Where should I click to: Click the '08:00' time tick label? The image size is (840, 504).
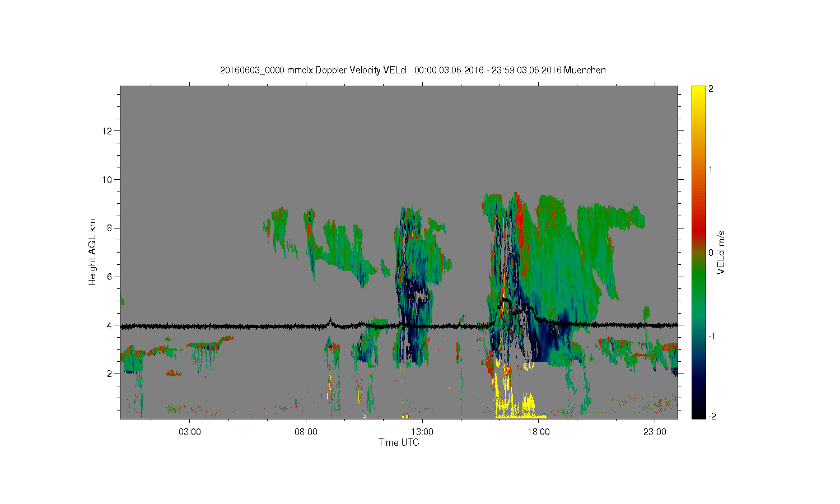[306, 432]
